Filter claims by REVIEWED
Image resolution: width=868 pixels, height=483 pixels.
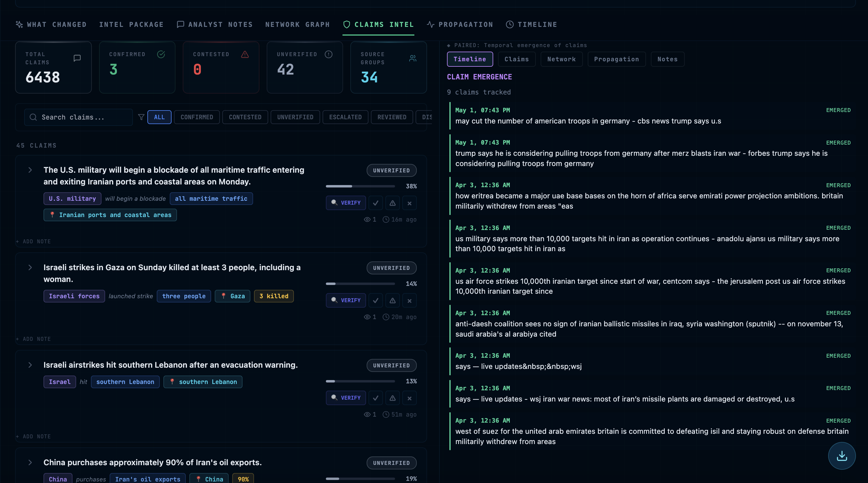[x=392, y=117]
